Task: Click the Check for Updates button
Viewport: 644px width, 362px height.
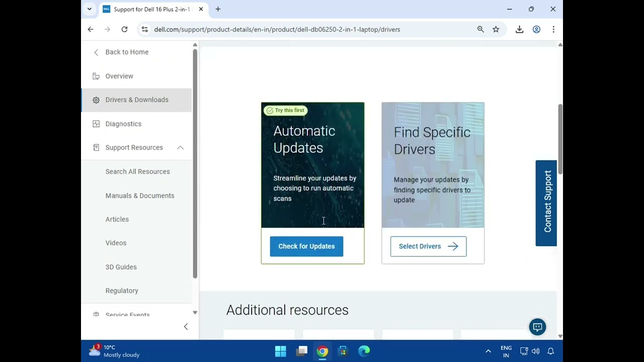Action: tap(306, 246)
